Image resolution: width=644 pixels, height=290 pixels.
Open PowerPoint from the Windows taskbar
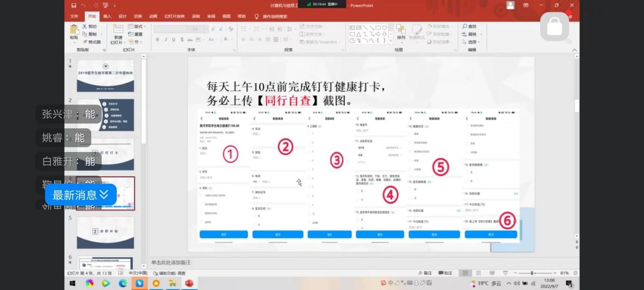(x=189, y=283)
